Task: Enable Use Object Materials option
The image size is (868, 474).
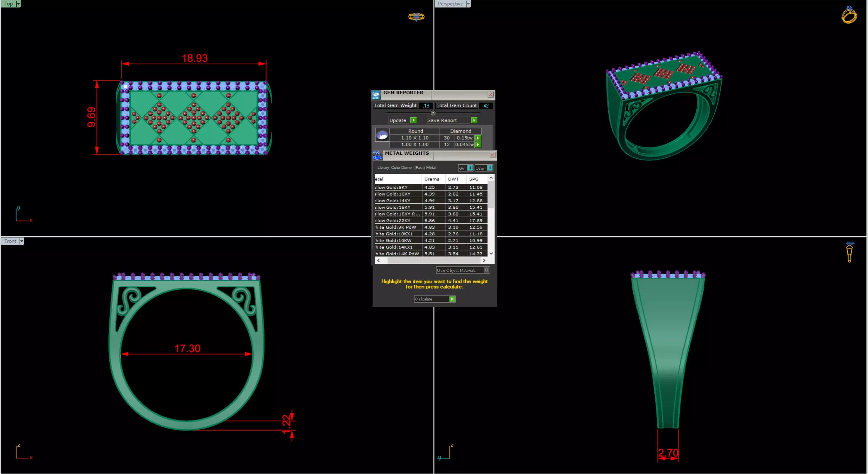Action: [x=487, y=270]
